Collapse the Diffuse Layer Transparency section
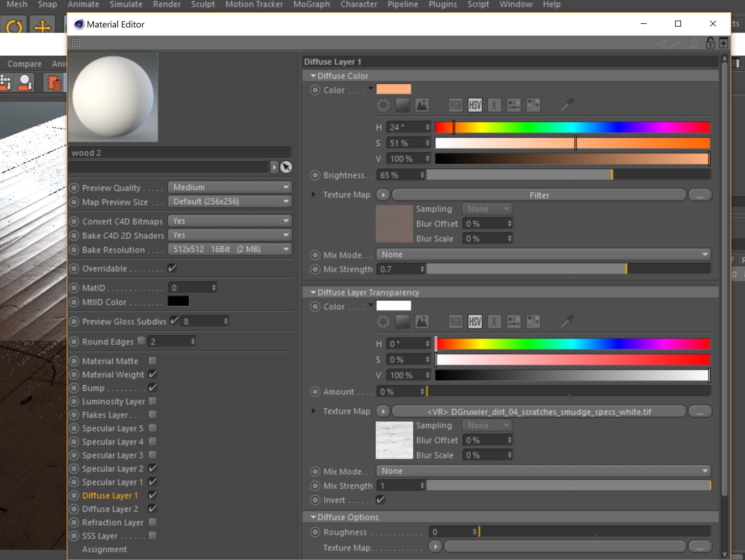745x560 pixels. 313,292
